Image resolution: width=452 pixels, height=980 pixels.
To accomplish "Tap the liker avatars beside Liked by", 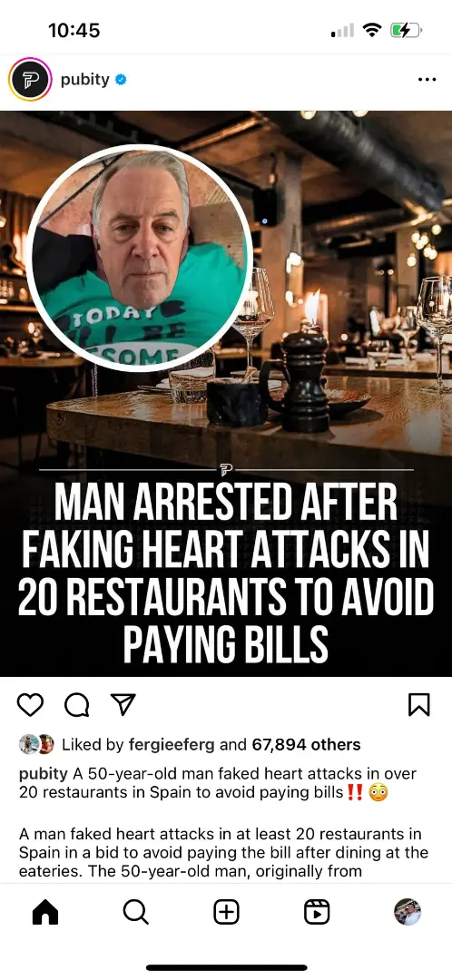I will pyautogui.click(x=37, y=744).
